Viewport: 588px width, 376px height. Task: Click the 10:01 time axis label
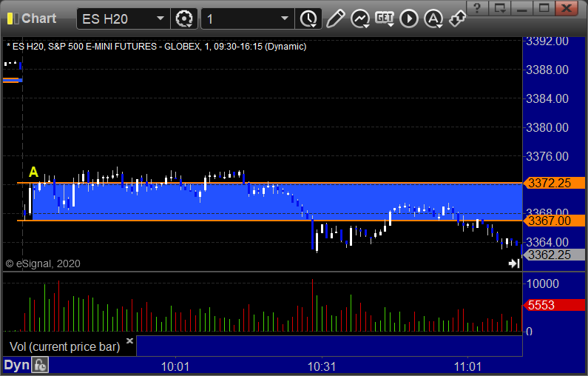point(175,366)
